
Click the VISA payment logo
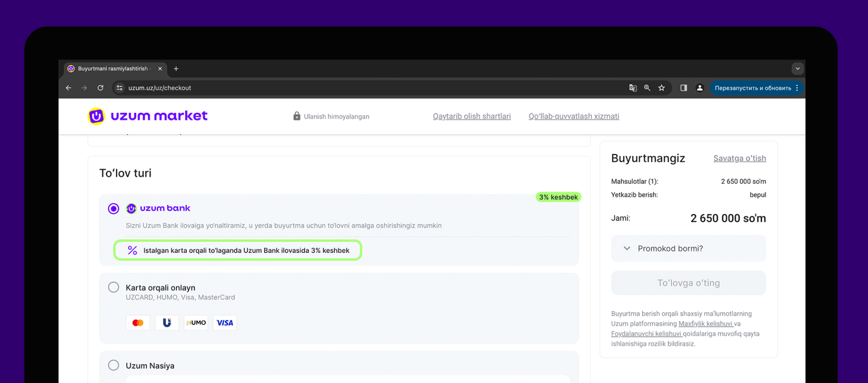(225, 323)
